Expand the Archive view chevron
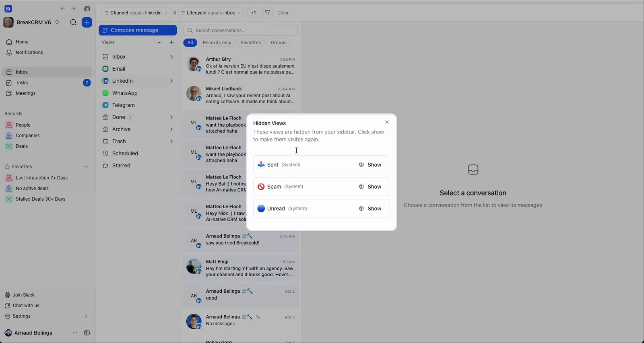 pos(171,129)
